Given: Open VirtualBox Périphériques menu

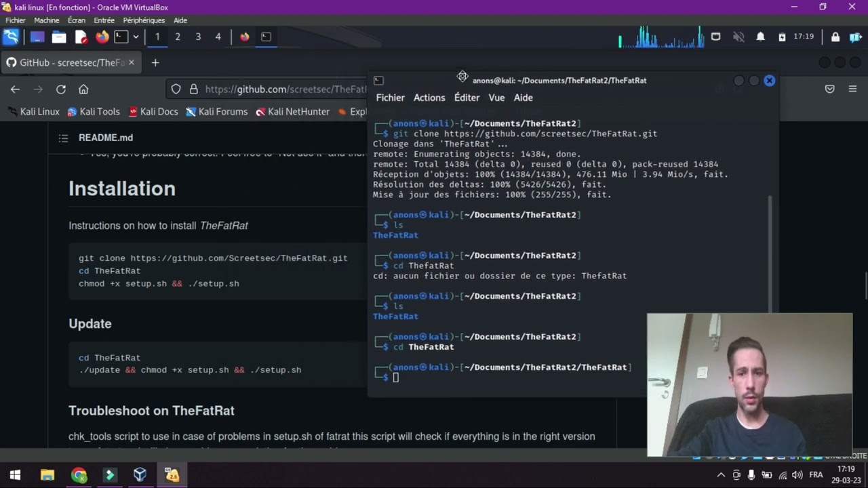Looking at the screenshot, I should pyautogui.click(x=144, y=20).
